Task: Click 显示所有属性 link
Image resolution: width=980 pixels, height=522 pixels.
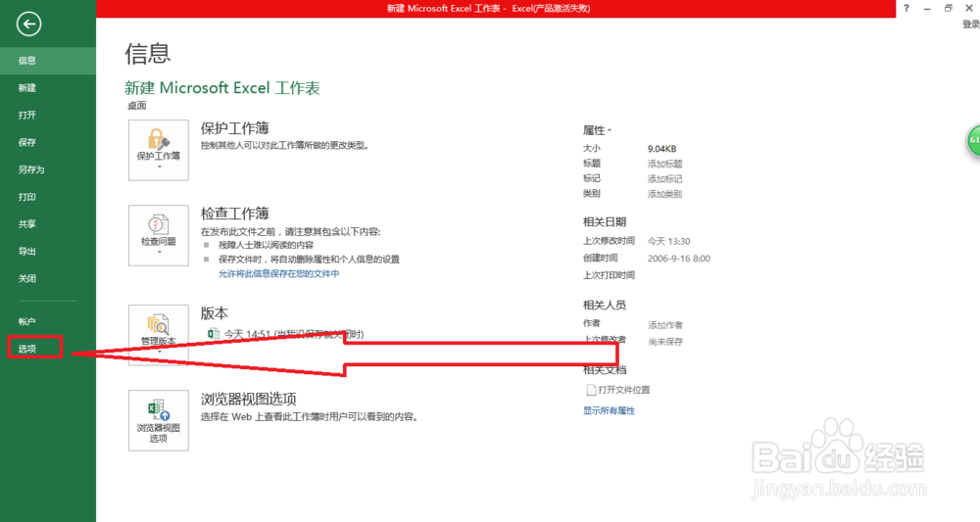Action: click(609, 410)
